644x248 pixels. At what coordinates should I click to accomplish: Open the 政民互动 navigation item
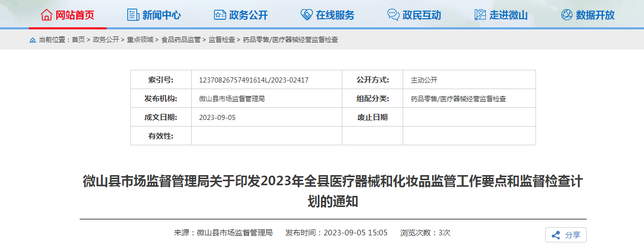[414, 15]
